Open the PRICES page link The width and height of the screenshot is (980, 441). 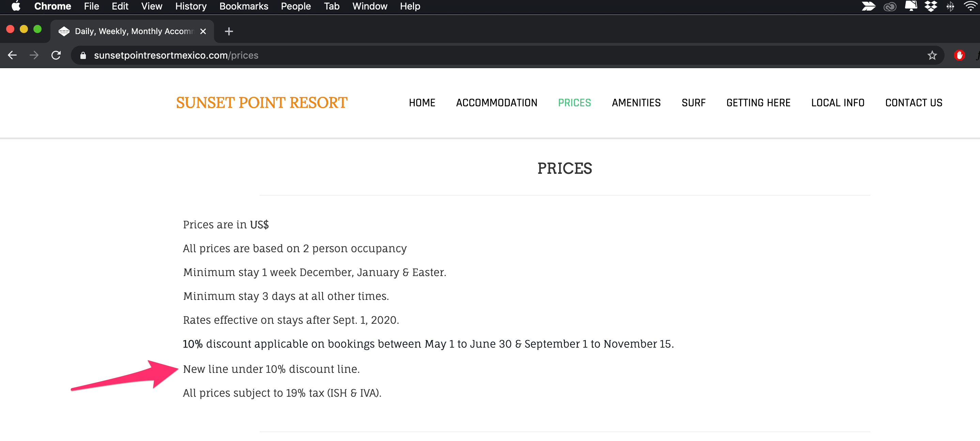point(574,103)
